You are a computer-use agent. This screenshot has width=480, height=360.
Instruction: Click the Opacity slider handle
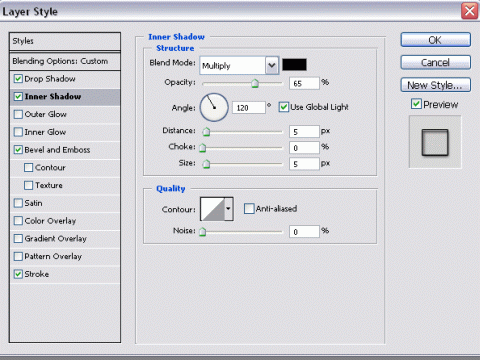(x=255, y=83)
